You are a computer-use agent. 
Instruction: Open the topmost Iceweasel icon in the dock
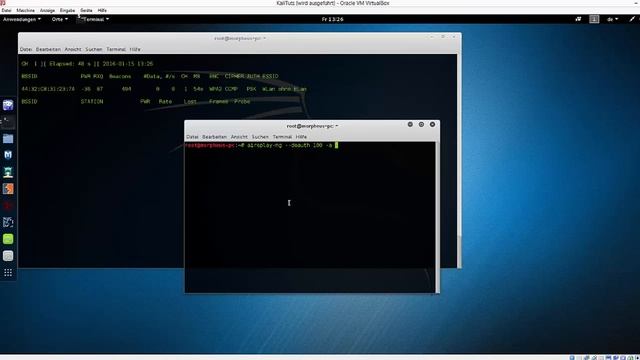8,105
